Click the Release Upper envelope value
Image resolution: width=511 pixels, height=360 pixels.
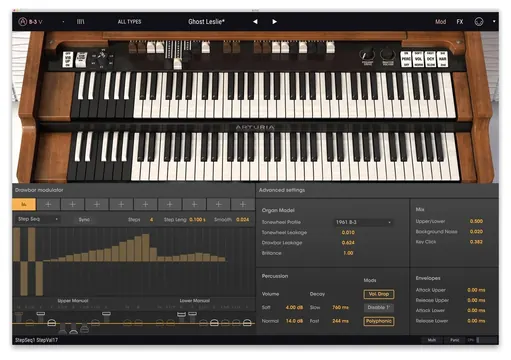coord(476,300)
